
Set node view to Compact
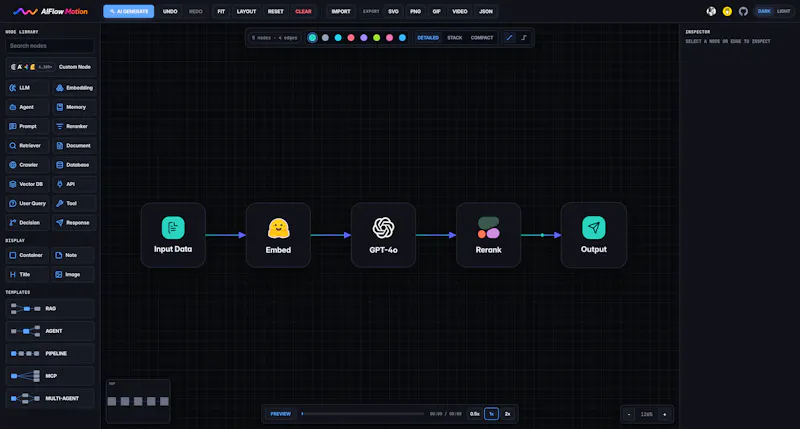[482, 38]
